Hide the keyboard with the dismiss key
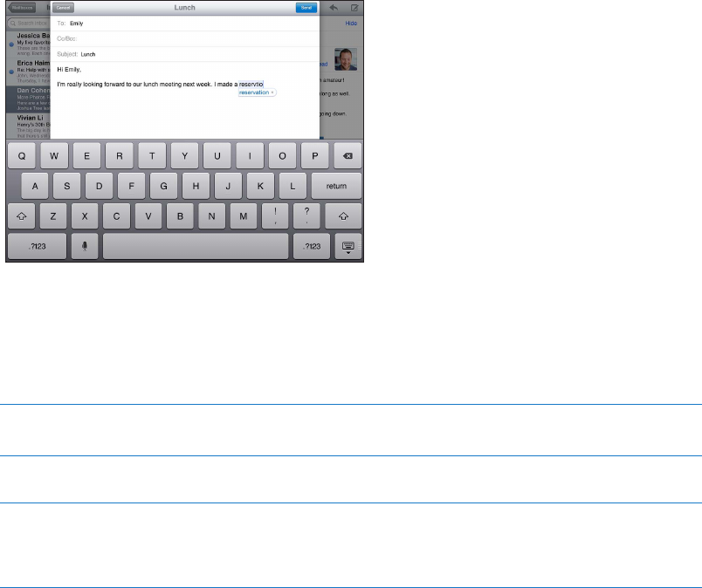 348,246
